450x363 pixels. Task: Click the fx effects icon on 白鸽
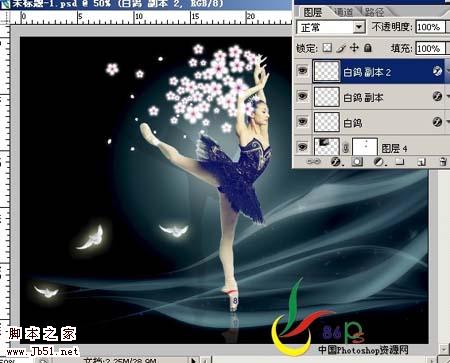[x=437, y=122]
